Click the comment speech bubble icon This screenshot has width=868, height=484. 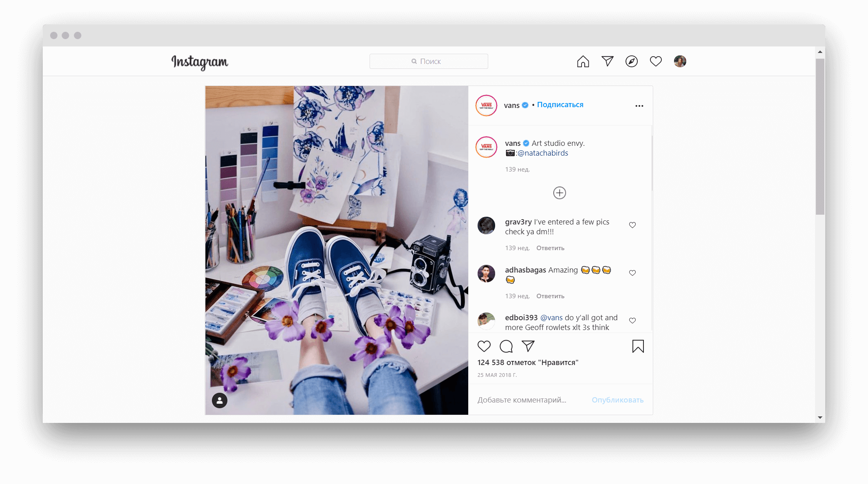(x=506, y=346)
